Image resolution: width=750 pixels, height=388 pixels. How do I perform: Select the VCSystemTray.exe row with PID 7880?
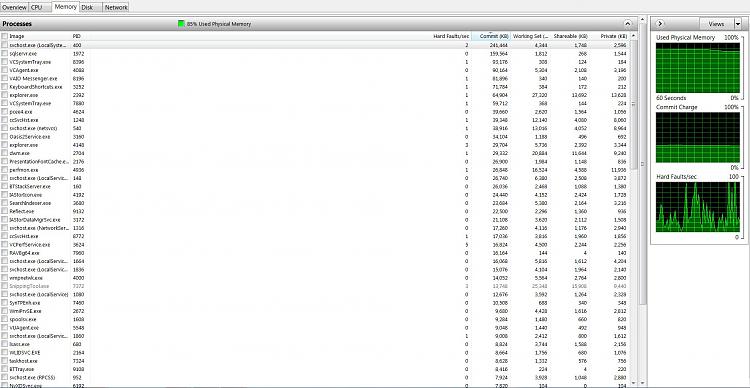(x=315, y=103)
